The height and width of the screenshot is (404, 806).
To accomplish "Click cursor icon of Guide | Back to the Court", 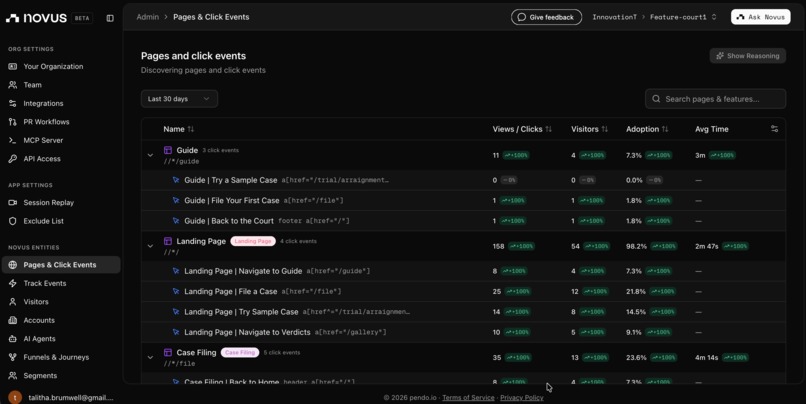I will 176,221.
